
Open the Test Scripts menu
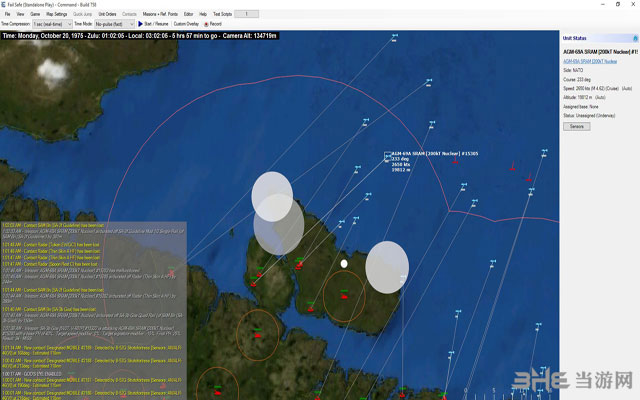[222, 14]
